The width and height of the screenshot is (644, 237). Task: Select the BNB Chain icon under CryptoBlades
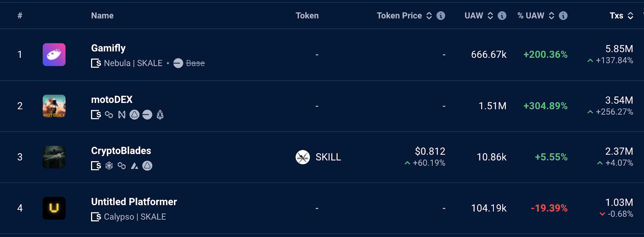109,165
